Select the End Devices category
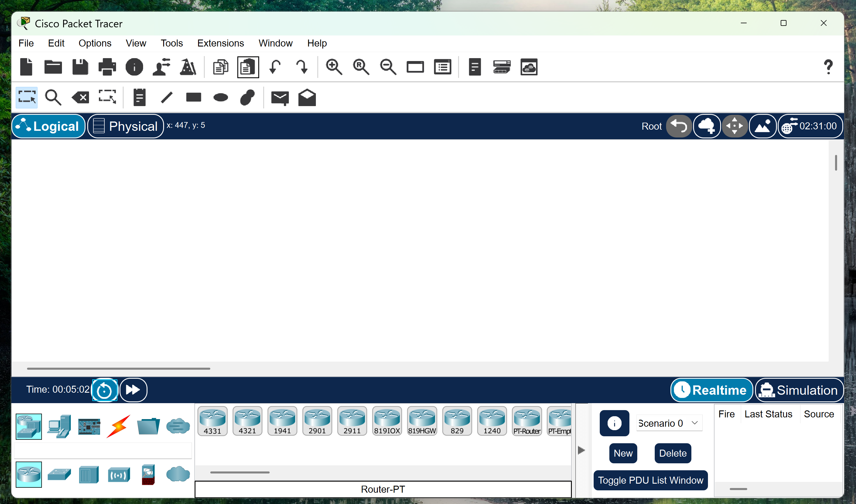This screenshot has height=504, width=856. [x=59, y=426]
